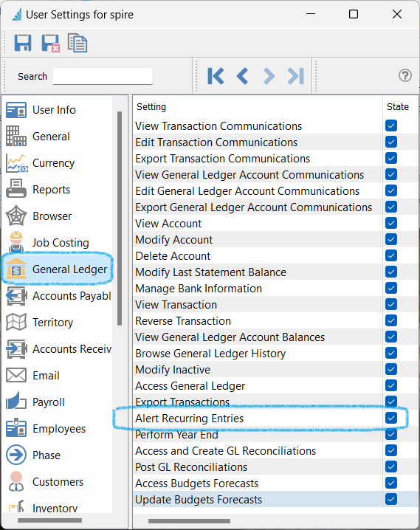Click the Payroll icon
420x530 pixels.
[x=16, y=401]
